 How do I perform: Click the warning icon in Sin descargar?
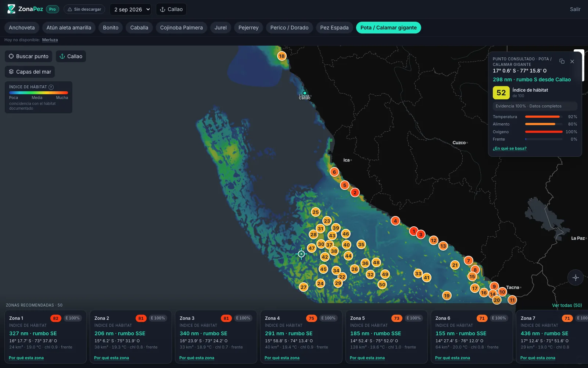click(x=70, y=10)
